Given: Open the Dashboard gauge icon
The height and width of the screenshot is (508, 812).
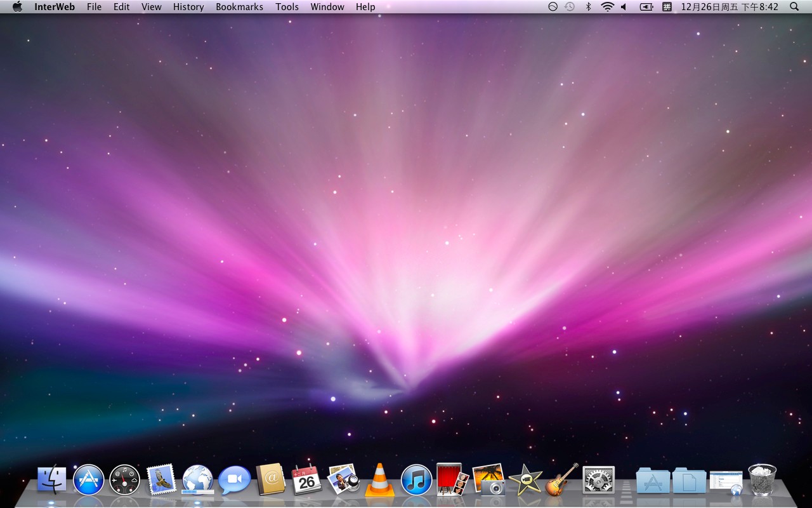Looking at the screenshot, I should [124, 480].
